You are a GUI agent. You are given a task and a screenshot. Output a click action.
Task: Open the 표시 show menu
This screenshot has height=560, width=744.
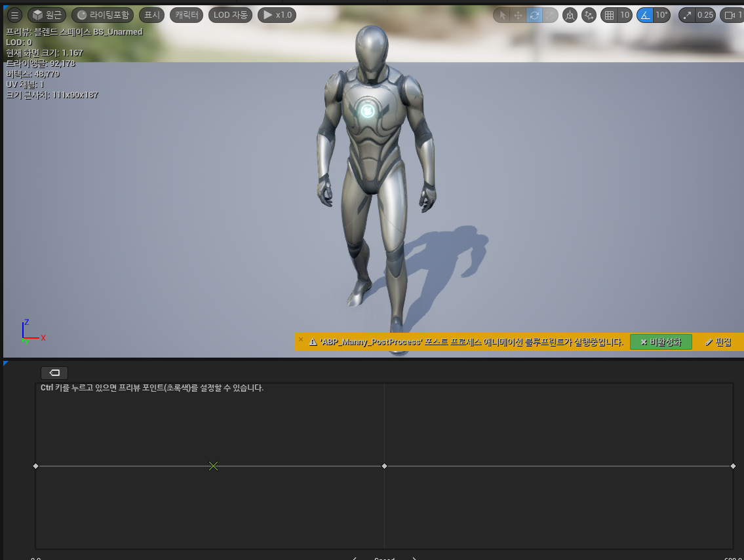pos(152,15)
